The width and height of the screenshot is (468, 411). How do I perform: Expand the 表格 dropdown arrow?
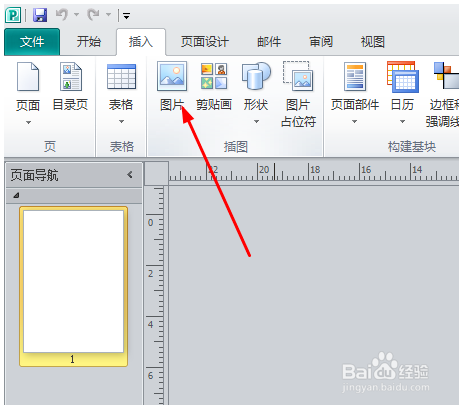(121, 121)
